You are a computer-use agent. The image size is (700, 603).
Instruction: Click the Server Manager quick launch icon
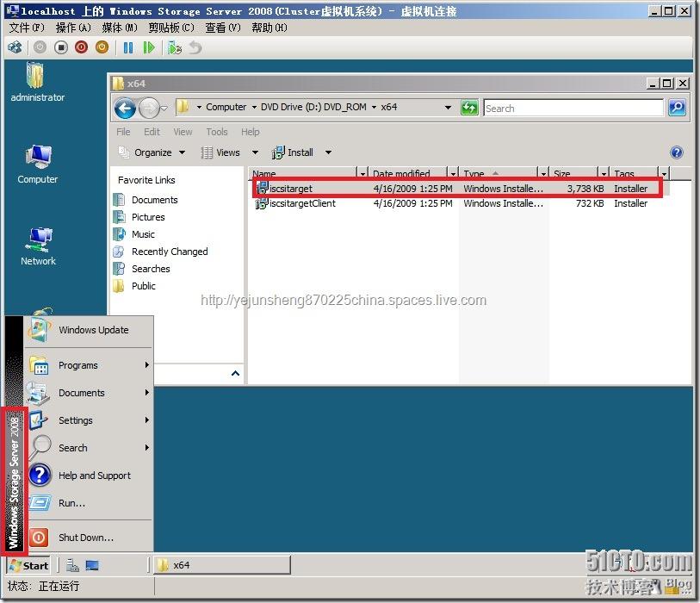click(72, 566)
